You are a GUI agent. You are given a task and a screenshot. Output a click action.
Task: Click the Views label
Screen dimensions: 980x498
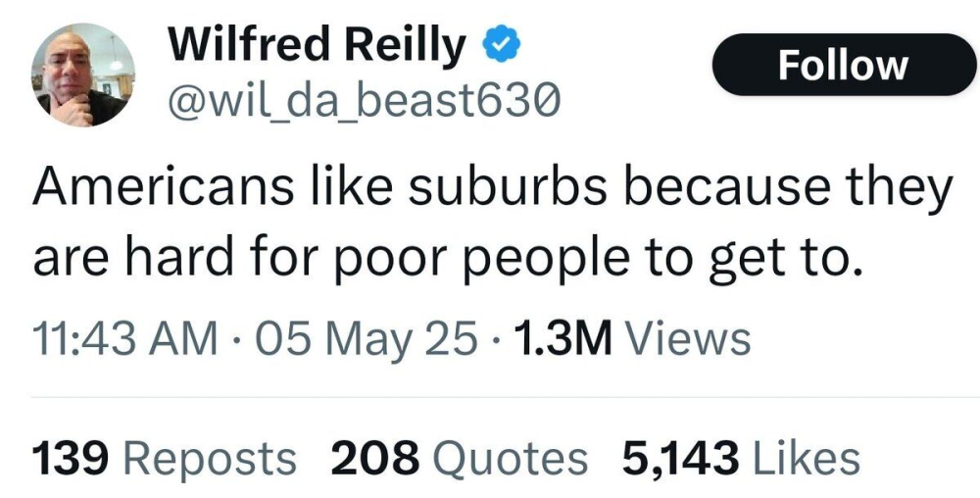tap(688, 339)
